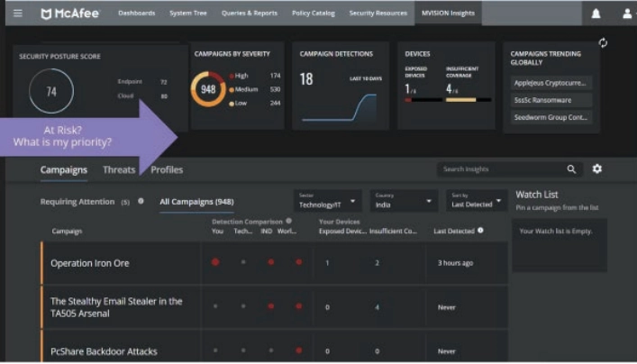This screenshot has width=637, height=364.
Task: Open the Dashboards menu
Action: [137, 13]
